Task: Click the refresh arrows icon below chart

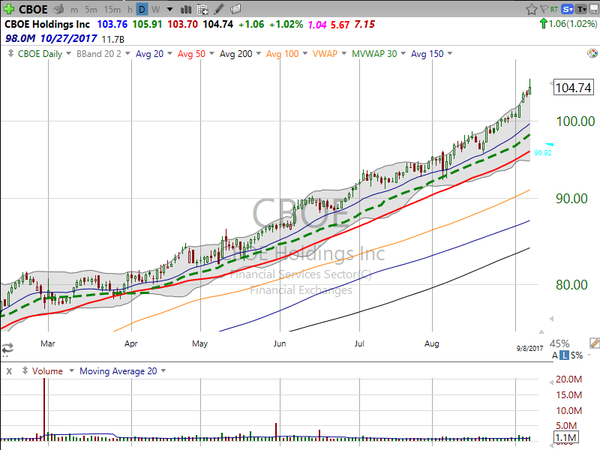Action: [7, 349]
